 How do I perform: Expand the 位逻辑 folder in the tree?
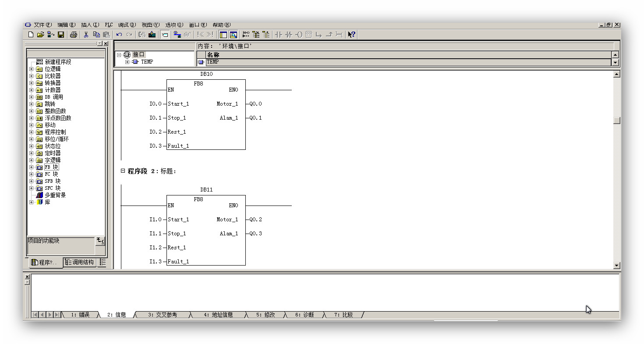point(31,69)
